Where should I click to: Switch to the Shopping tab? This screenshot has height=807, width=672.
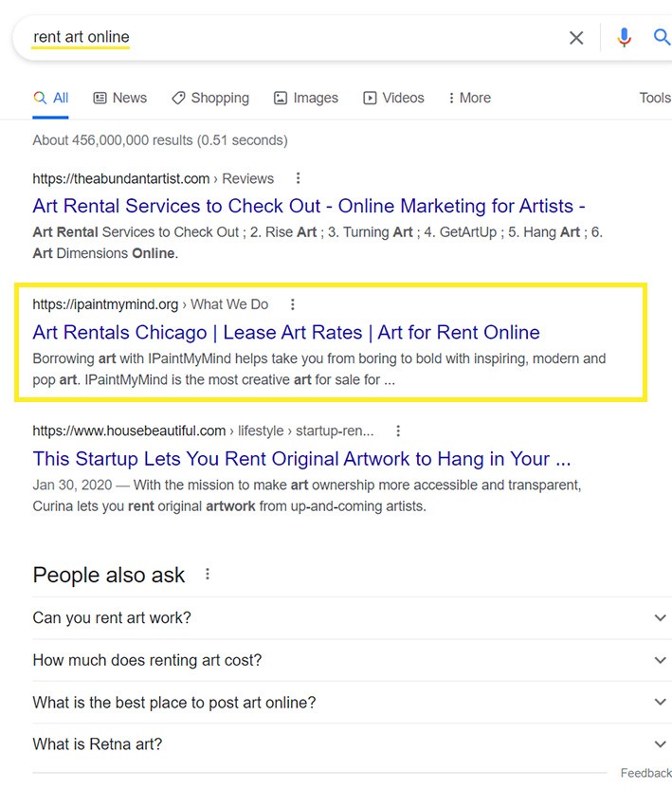(210, 98)
